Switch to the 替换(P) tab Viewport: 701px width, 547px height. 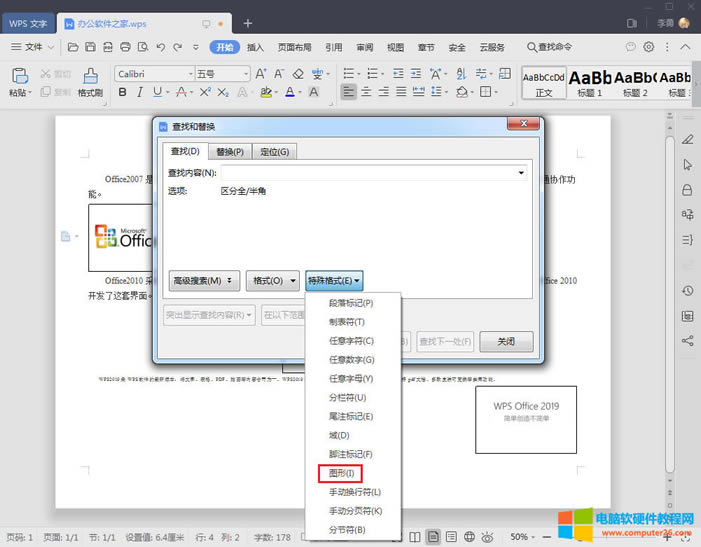click(230, 151)
